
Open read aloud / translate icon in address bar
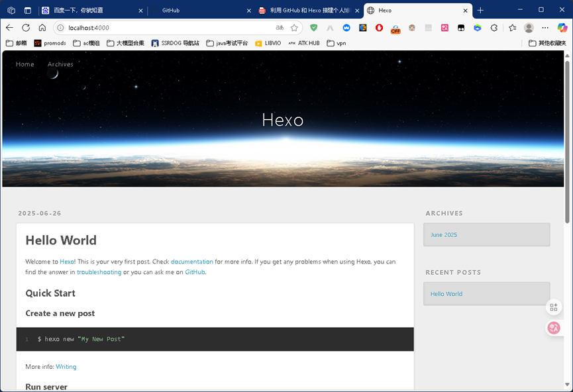[280, 28]
